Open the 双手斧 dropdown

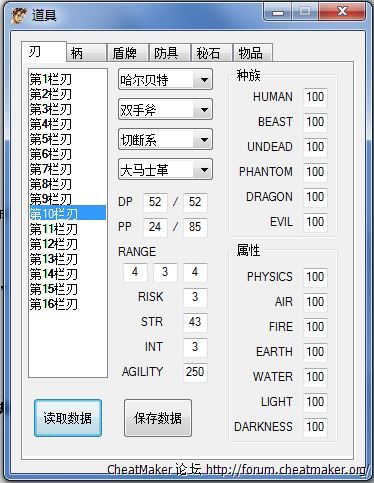[x=165, y=109]
